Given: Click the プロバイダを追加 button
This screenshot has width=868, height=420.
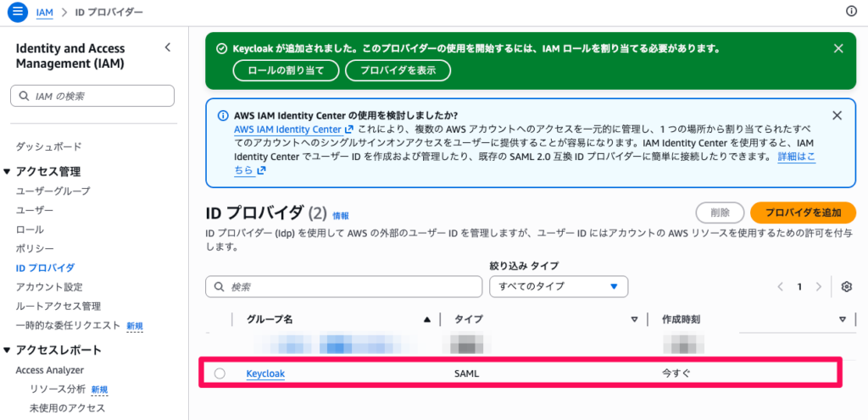Looking at the screenshot, I should (x=803, y=213).
